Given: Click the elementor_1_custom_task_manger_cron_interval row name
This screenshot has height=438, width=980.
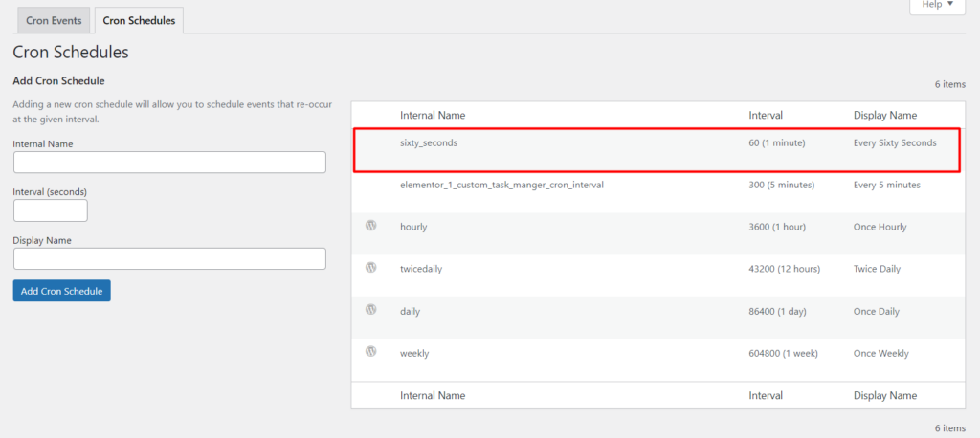Looking at the screenshot, I should (x=501, y=185).
